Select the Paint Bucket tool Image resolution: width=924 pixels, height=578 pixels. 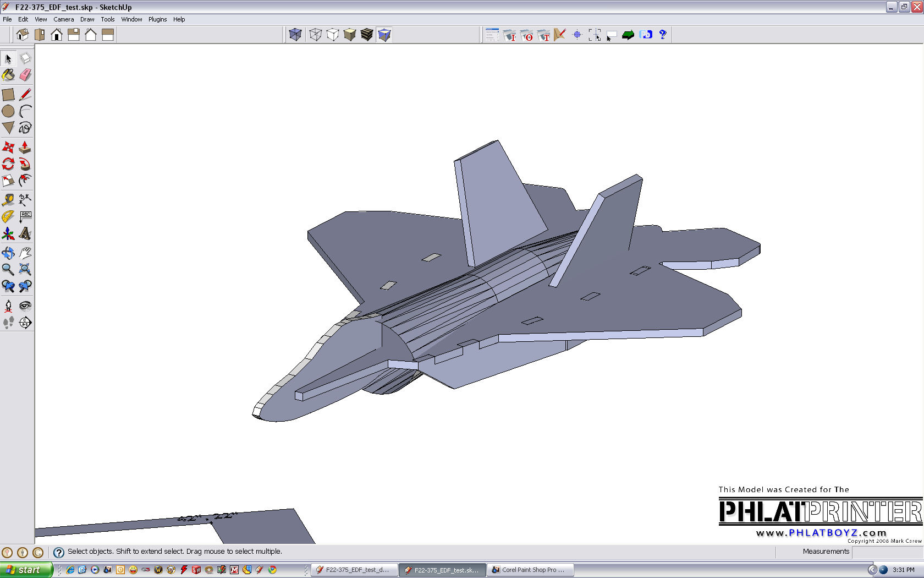[8, 75]
